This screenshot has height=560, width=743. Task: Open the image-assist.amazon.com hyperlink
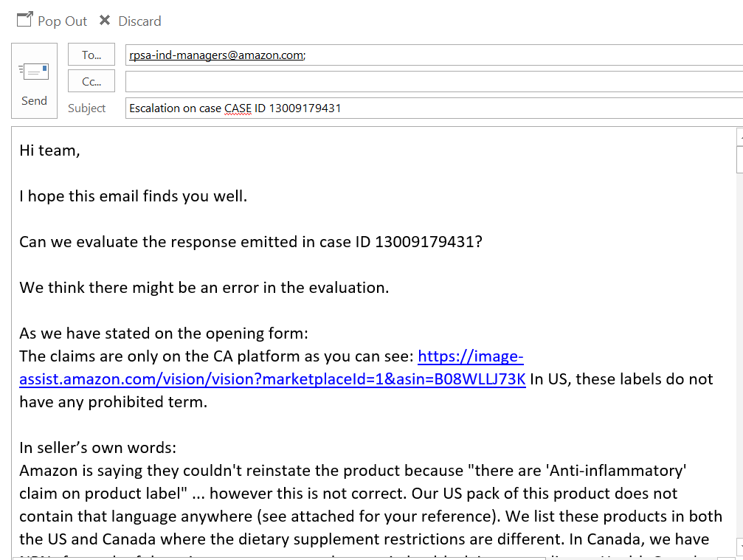[272, 367]
